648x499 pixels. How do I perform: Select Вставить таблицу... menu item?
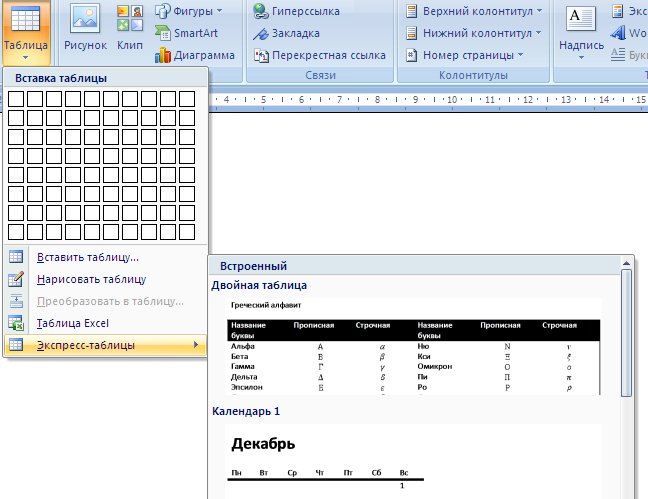pos(105,257)
